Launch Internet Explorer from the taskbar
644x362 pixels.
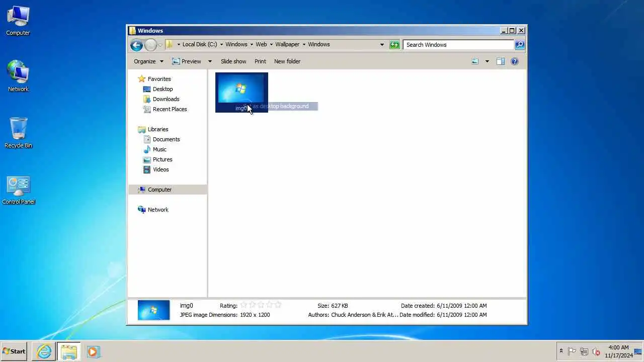coord(44,351)
